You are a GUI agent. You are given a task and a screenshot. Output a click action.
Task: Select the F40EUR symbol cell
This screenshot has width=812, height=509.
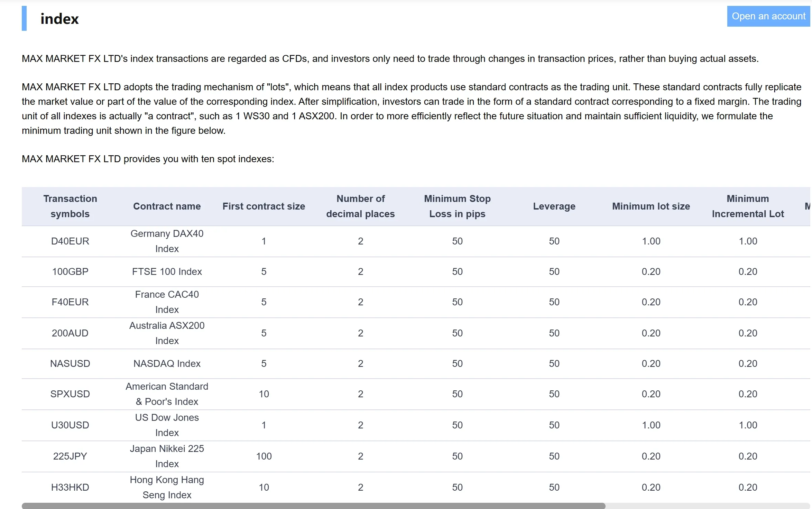point(70,302)
